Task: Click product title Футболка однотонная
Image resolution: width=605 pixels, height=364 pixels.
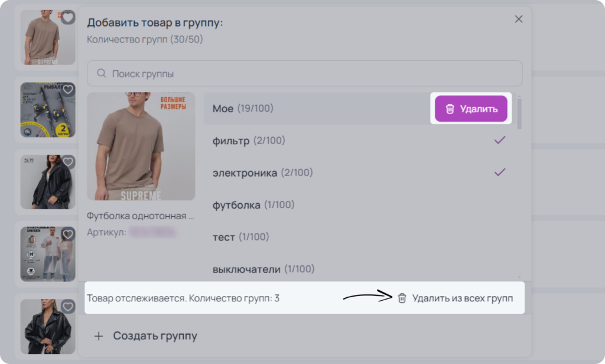Action: pos(141,216)
